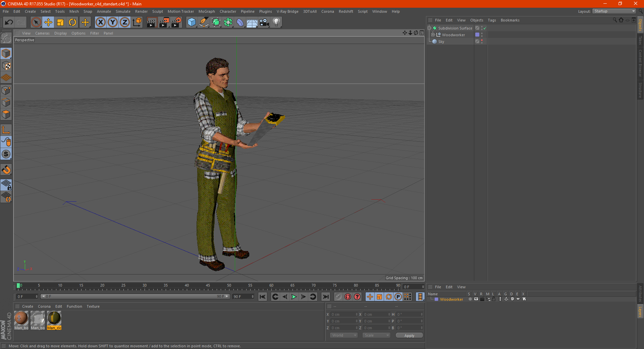644x349 pixels.
Task: Click the Undo arrow icon
Action: click(9, 22)
